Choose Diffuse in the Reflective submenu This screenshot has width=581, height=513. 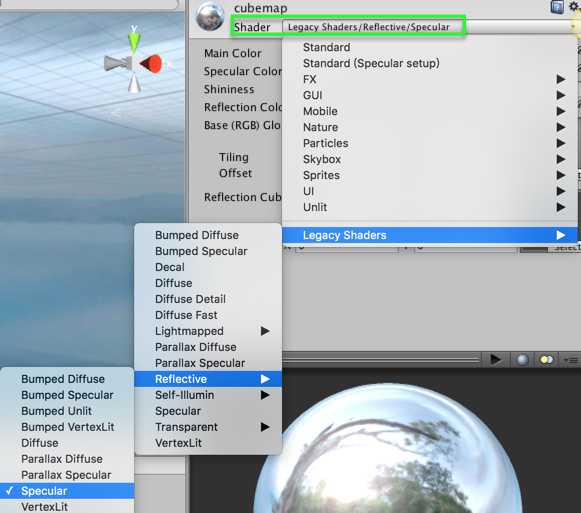67,443
